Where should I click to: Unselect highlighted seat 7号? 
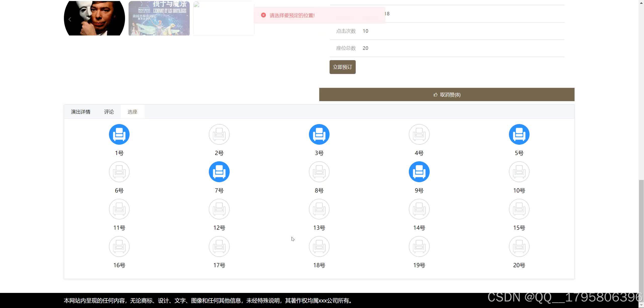pyautogui.click(x=219, y=172)
